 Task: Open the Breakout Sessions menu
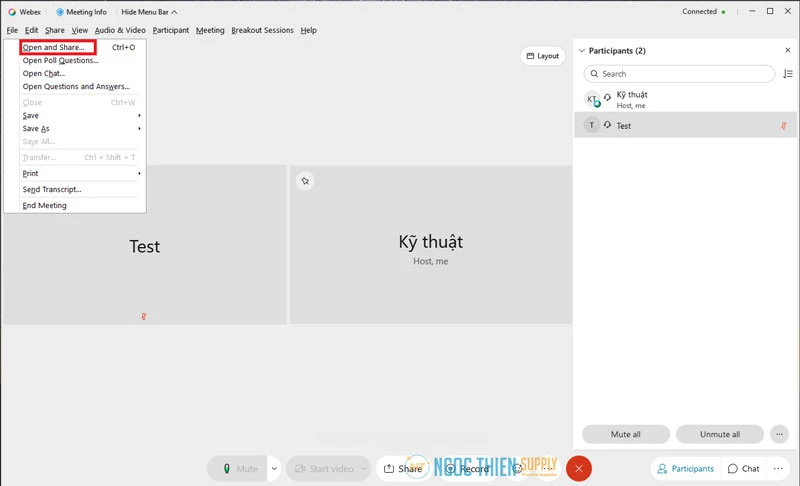(x=262, y=31)
